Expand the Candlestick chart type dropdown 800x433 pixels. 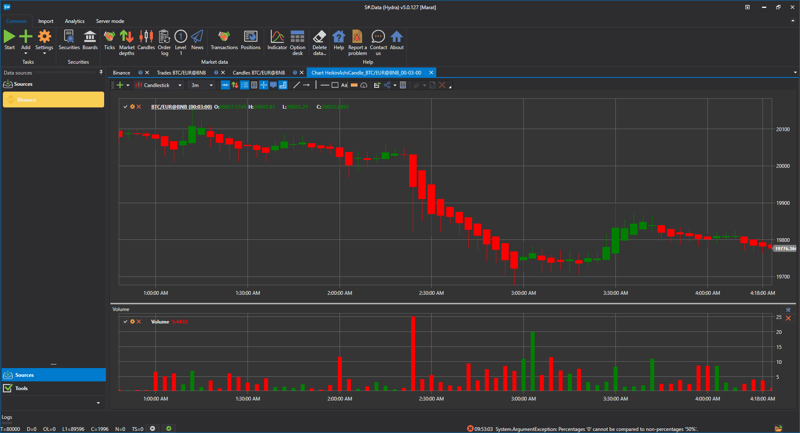tap(181, 85)
